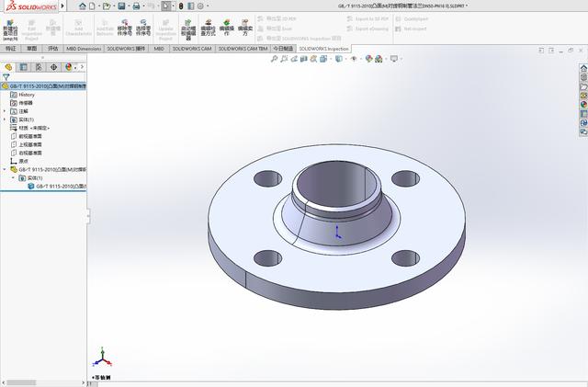Click the Home icon in the top toolbar

pos(83,6)
